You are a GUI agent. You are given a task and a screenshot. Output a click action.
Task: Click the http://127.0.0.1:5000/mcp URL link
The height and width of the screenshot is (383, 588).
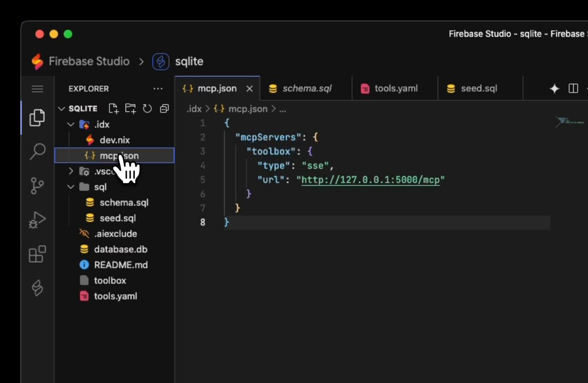[x=371, y=180]
